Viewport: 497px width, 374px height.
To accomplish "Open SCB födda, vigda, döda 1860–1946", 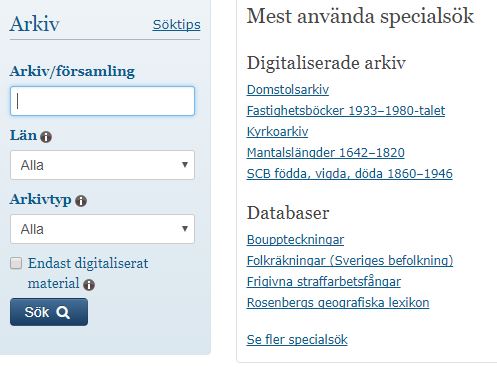I will [x=349, y=174].
